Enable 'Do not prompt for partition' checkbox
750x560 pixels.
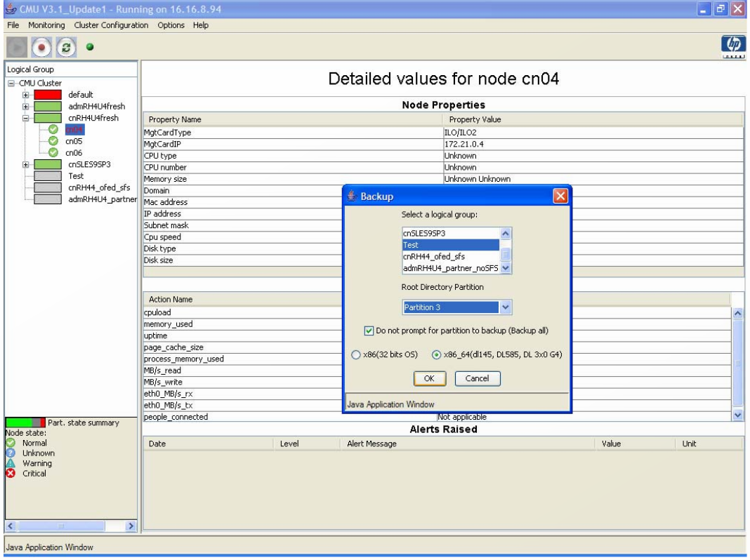[369, 331]
